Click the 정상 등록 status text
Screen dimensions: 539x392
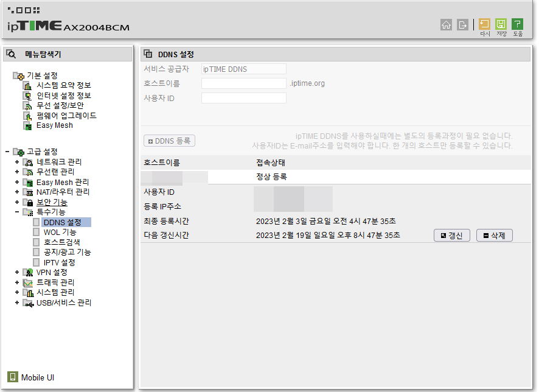coord(271,177)
